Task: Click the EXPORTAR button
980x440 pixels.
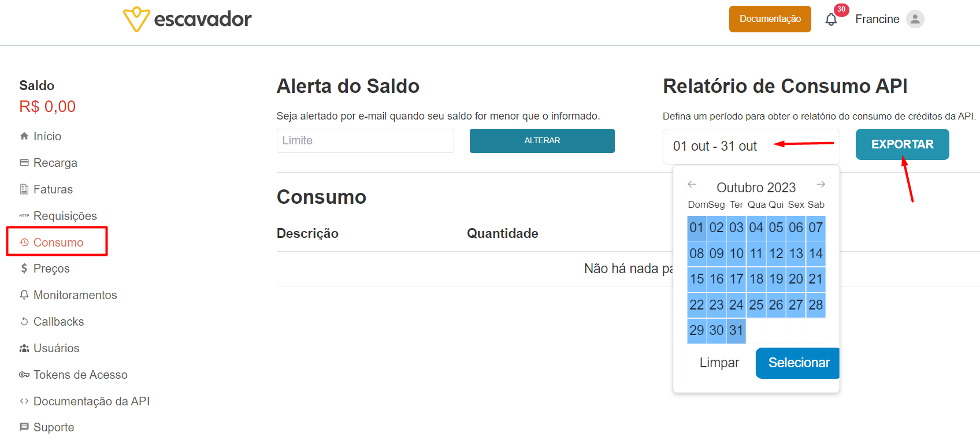Action: pyautogui.click(x=902, y=144)
